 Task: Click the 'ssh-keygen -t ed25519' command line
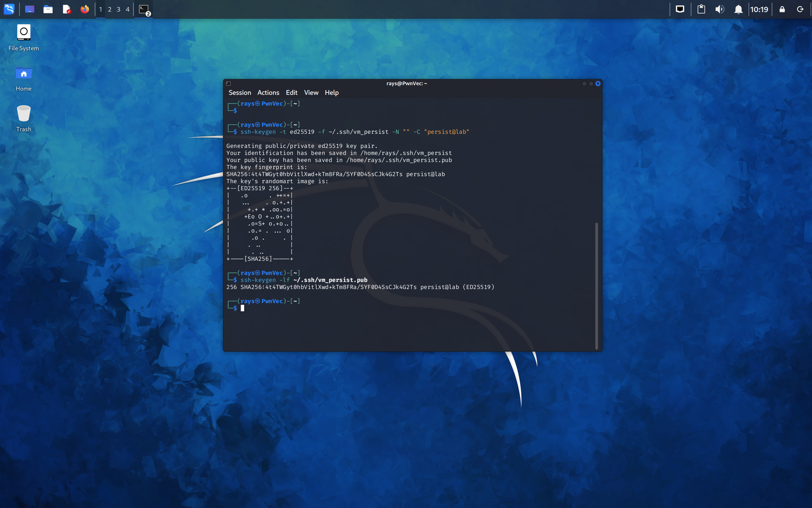[355, 132]
